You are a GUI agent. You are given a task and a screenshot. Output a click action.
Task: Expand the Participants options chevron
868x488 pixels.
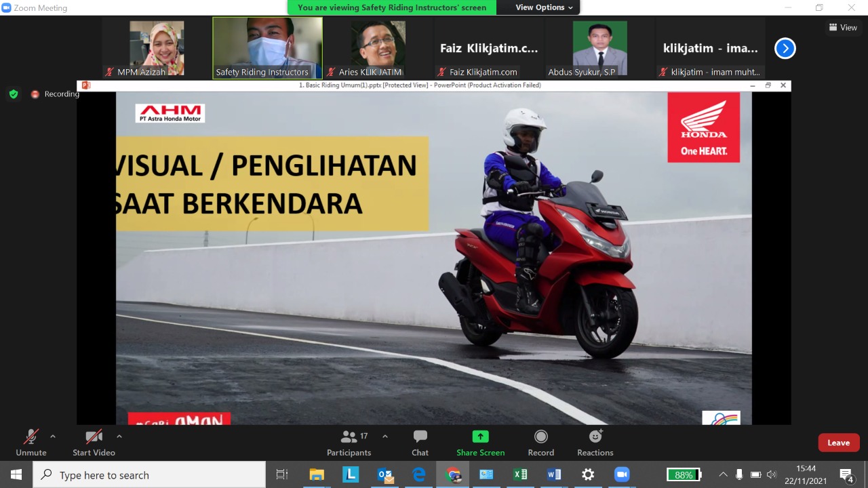tap(385, 436)
